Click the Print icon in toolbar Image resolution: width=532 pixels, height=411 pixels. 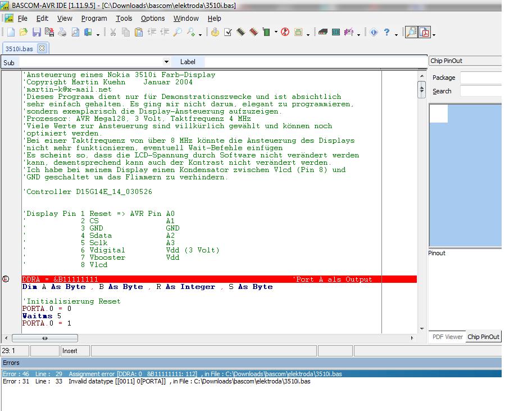tap(62, 33)
